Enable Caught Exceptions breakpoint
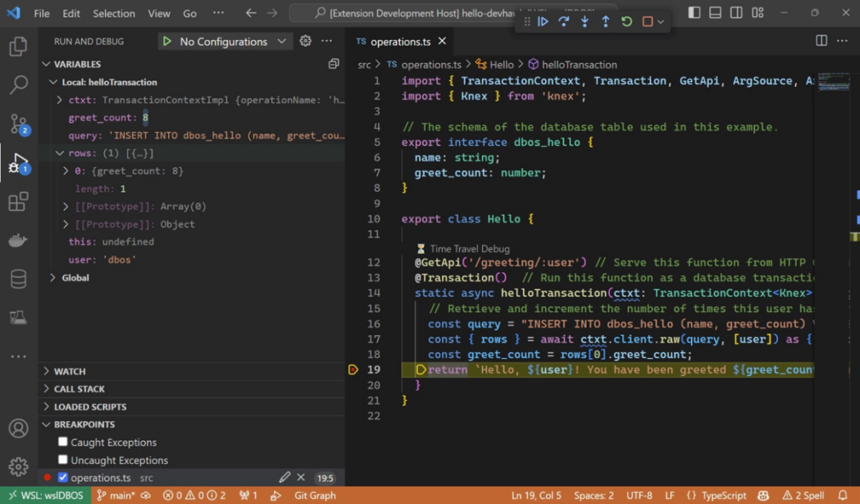The height and width of the screenshot is (504, 860). click(63, 441)
